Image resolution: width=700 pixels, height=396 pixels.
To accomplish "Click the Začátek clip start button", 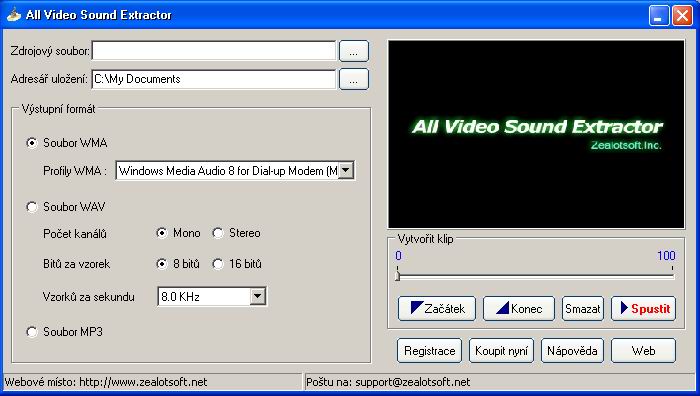I will pos(437,308).
